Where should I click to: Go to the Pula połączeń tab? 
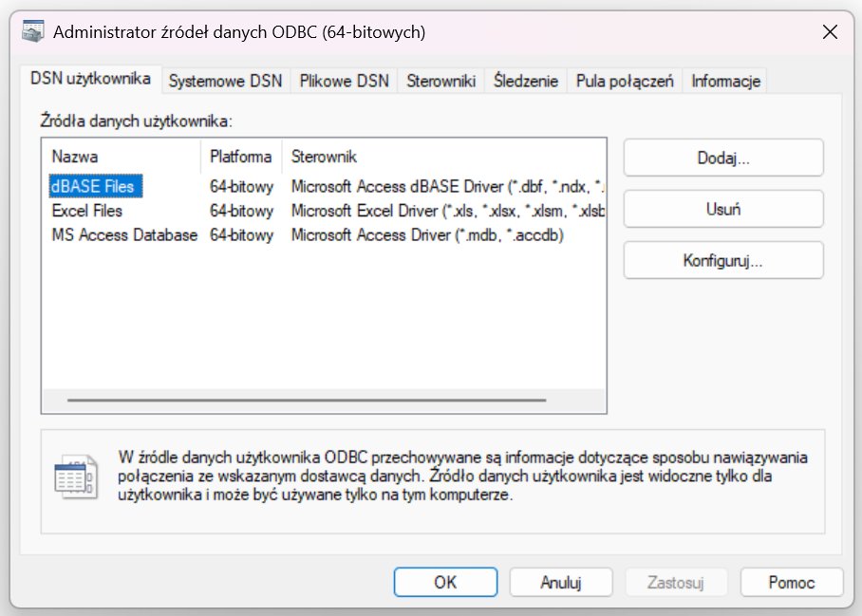(x=625, y=82)
